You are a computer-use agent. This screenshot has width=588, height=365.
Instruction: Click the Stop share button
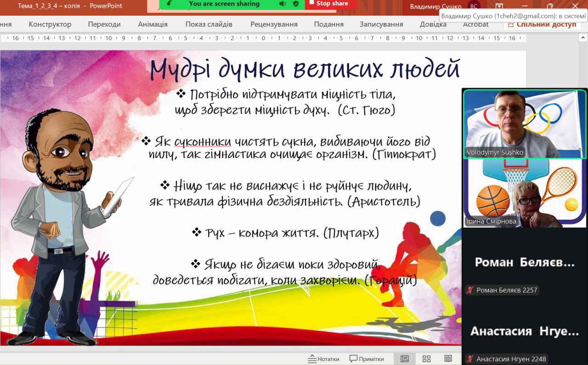(x=328, y=4)
